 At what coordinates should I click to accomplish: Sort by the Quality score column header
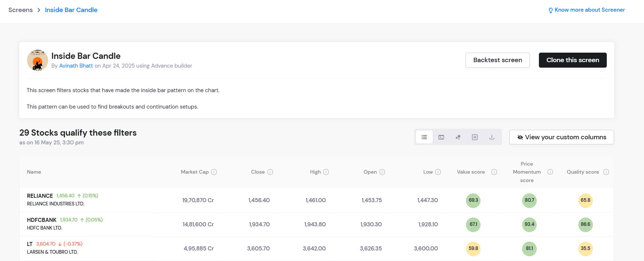point(583,172)
